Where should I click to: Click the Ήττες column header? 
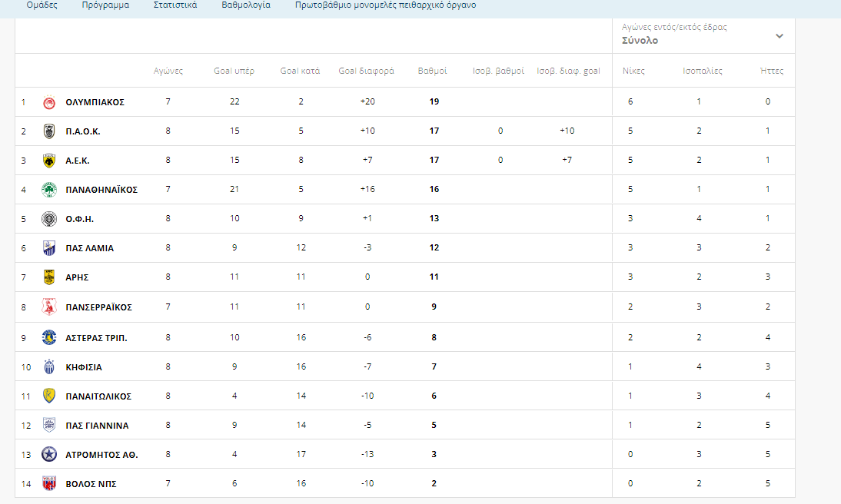tap(772, 71)
